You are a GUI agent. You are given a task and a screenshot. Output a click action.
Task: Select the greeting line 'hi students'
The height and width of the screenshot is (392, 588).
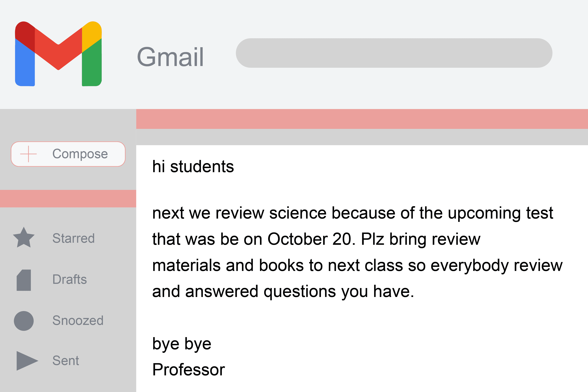tap(193, 167)
